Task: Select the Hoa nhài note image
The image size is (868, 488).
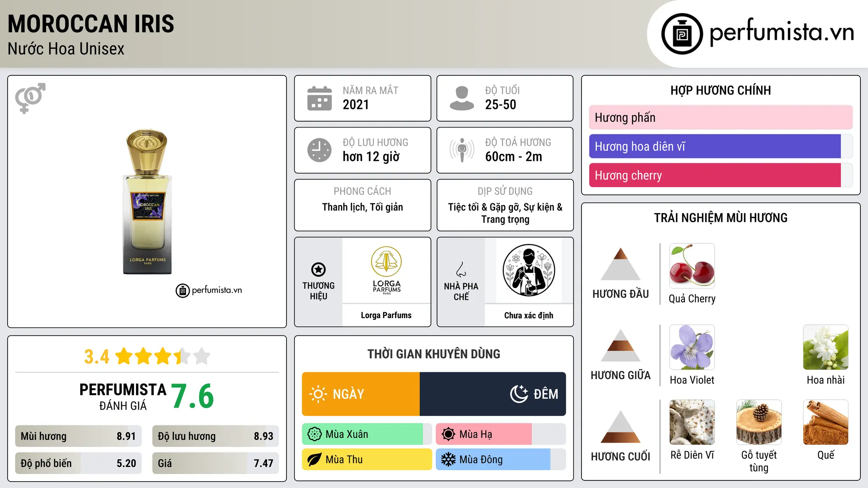Action: (826, 347)
